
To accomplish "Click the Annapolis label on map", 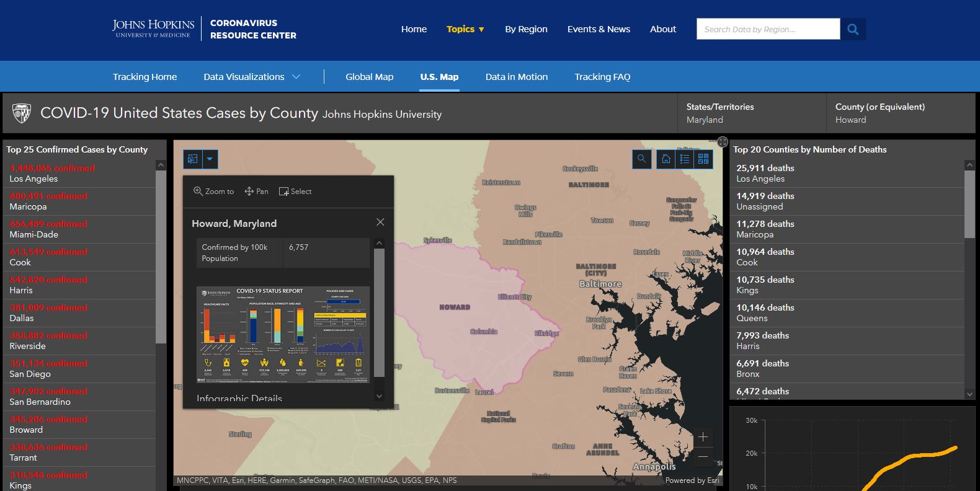I will (654, 467).
